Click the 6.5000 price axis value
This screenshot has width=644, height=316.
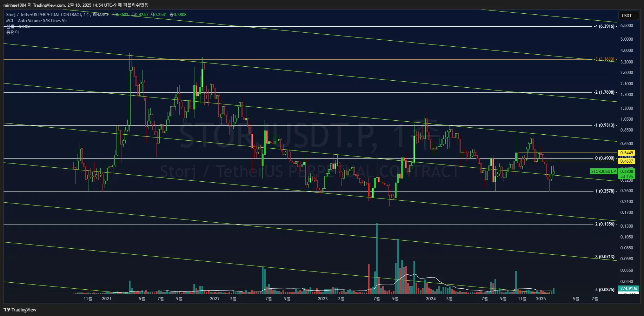point(627,26)
